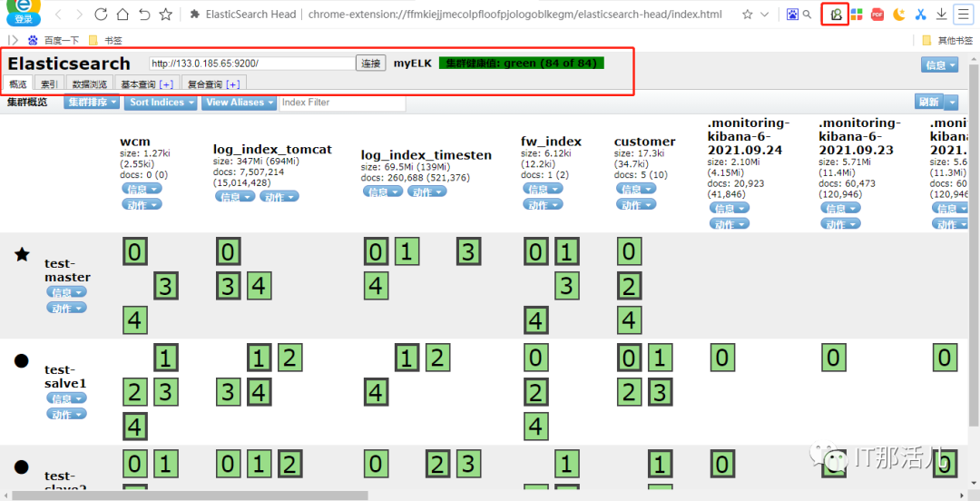Open the View Aliases dropdown

click(239, 103)
